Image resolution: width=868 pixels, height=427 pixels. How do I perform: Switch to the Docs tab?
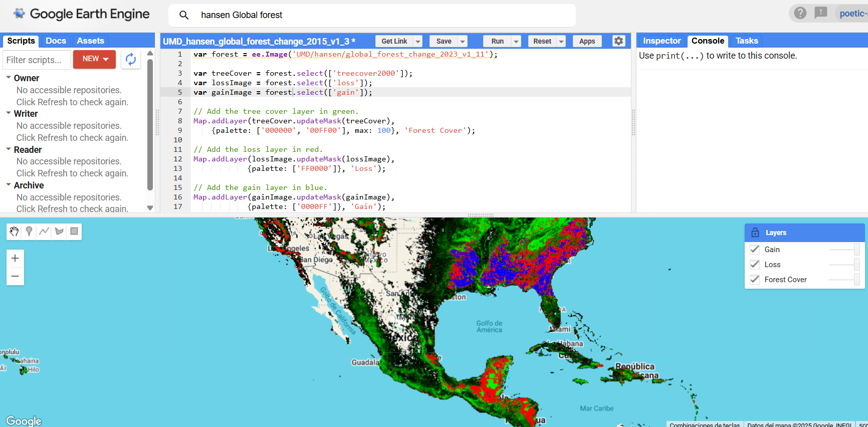pos(56,41)
